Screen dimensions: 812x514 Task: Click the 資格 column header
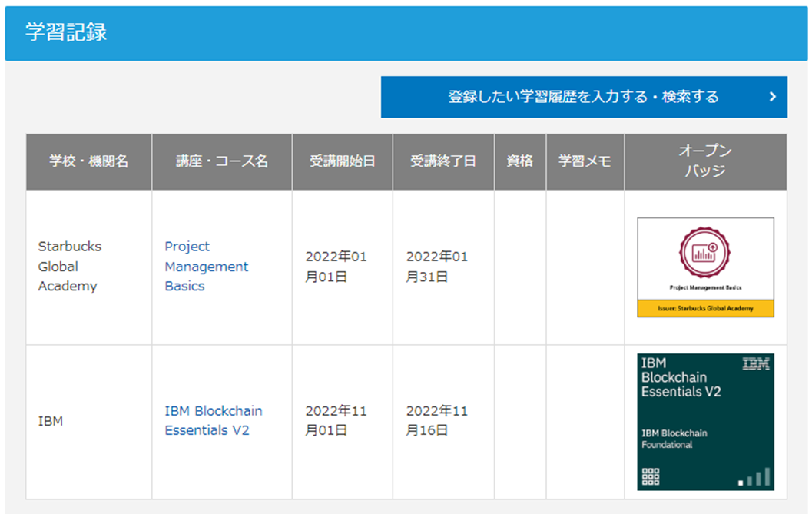coord(520,161)
